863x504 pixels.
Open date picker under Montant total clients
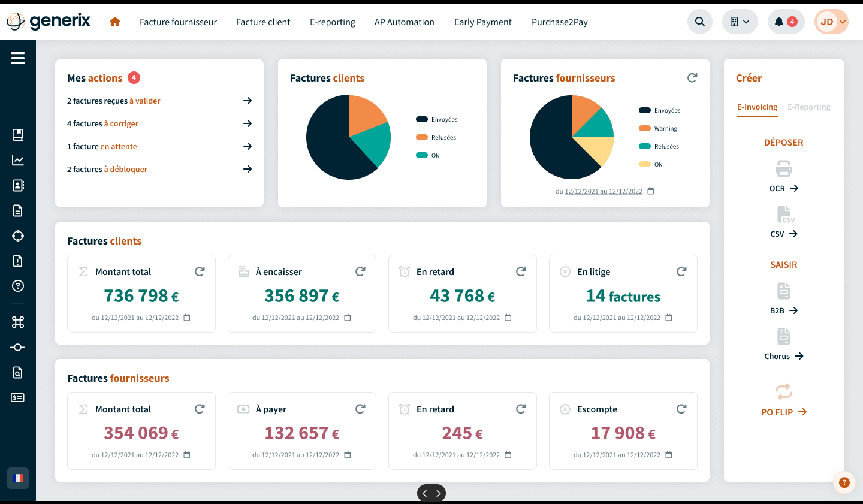(x=187, y=318)
